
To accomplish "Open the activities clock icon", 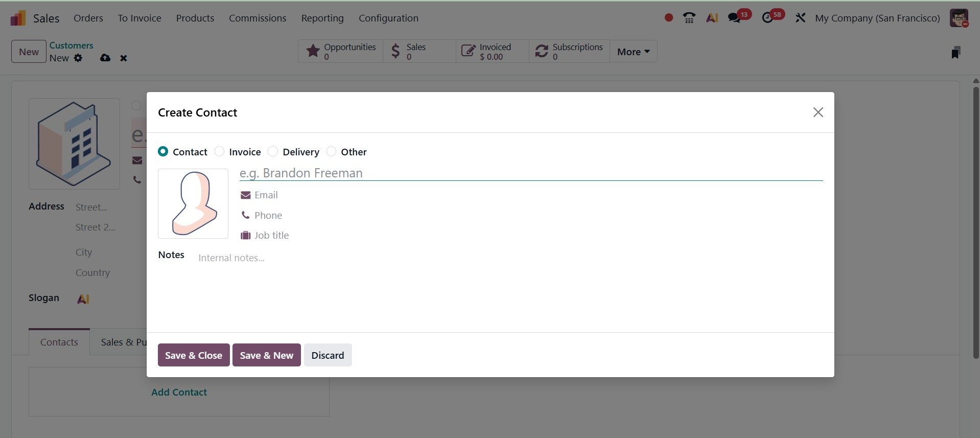I will click(767, 18).
